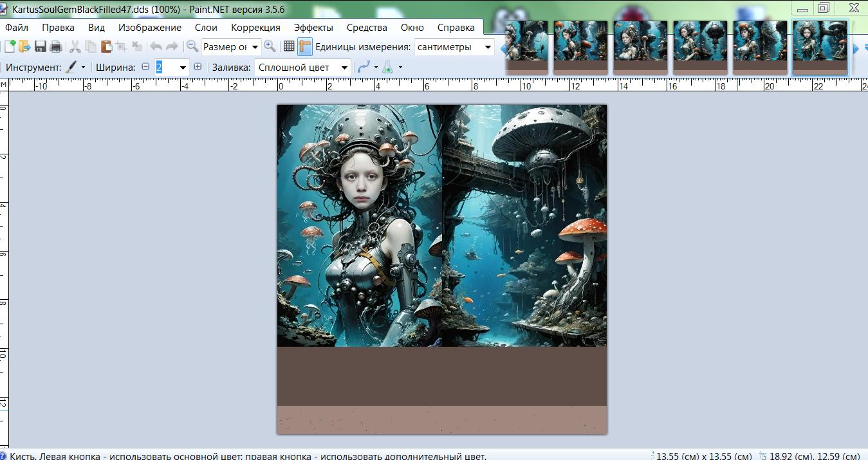Select the first image thumbnail in the strip
868x460 pixels.
click(526, 47)
